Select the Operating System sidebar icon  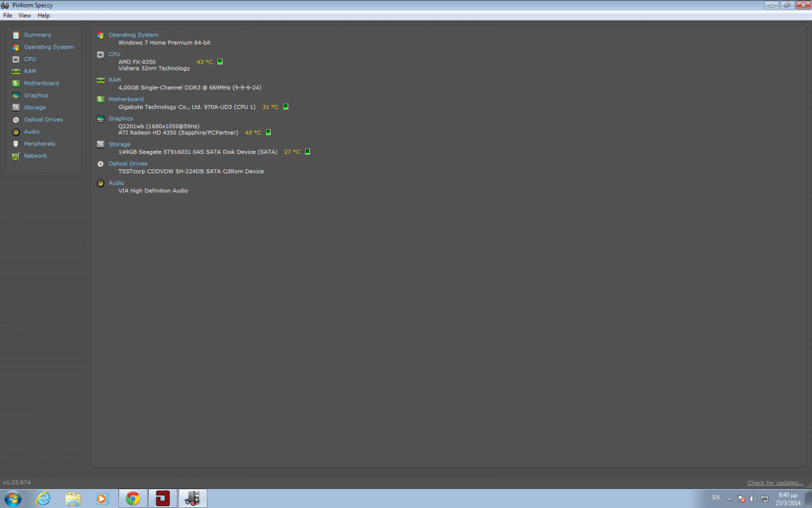point(16,47)
